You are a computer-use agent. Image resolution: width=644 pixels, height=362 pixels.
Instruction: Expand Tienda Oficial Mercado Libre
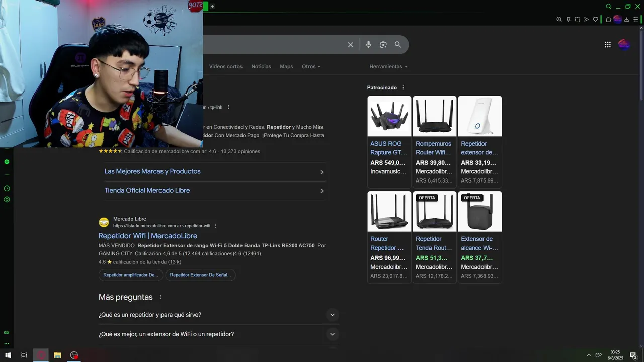coord(215,191)
